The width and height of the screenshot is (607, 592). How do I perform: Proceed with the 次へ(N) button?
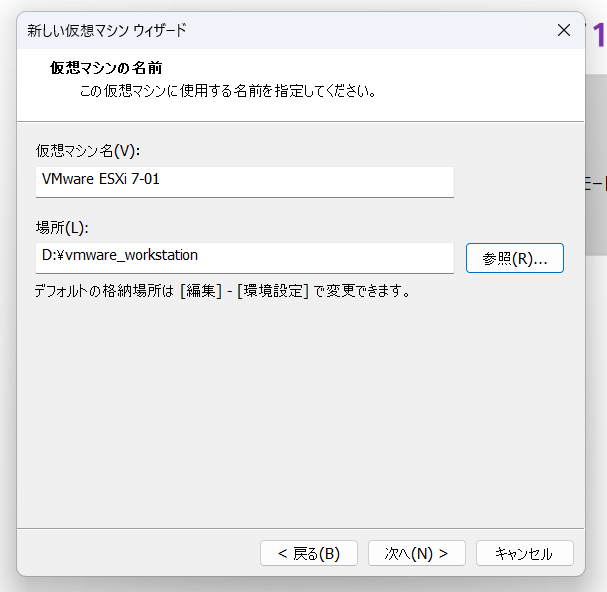pos(417,553)
